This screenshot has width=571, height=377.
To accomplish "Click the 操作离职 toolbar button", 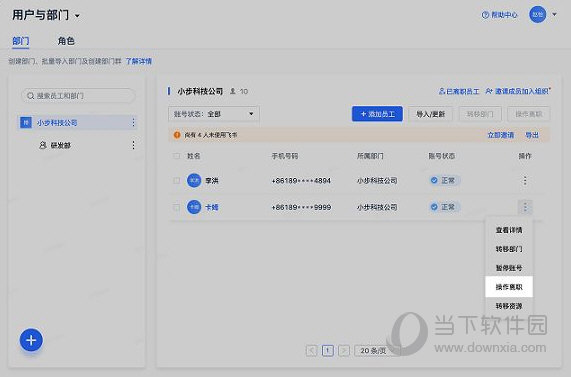I will pyautogui.click(x=528, y=114).
